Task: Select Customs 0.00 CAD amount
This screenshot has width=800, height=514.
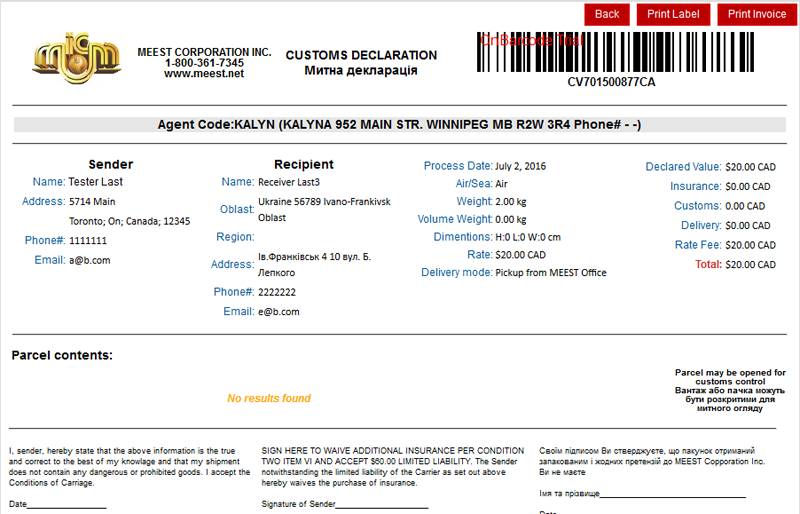Action: [x=745, y=206]
